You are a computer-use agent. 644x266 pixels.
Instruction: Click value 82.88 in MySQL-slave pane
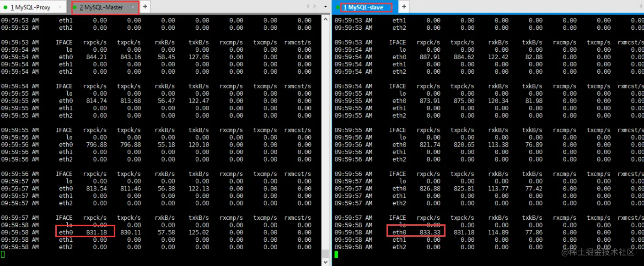pyautogui.click(x=534, y=57)
